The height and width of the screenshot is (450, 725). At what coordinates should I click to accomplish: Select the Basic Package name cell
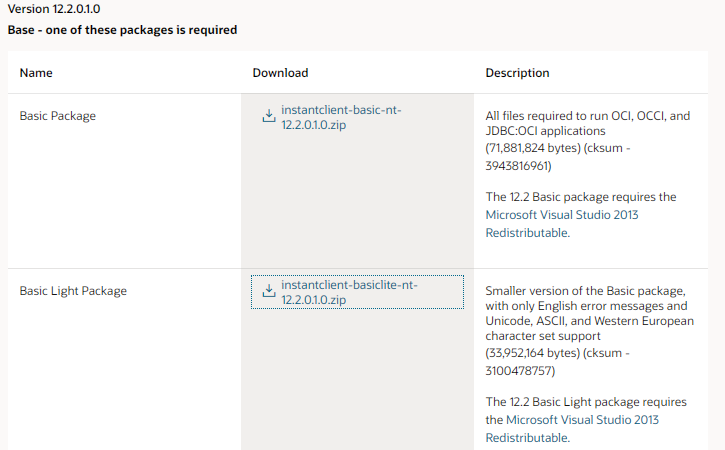58,116
